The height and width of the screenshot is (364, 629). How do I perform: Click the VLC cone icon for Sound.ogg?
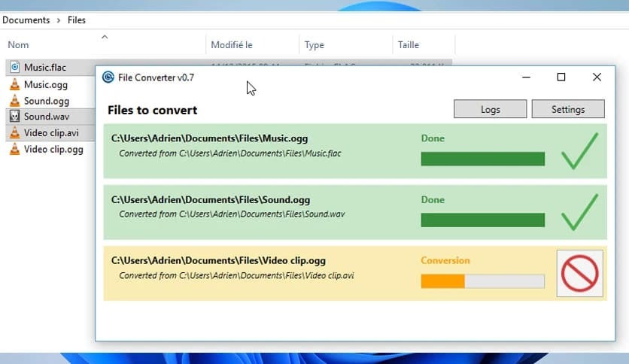coord(14,101)
